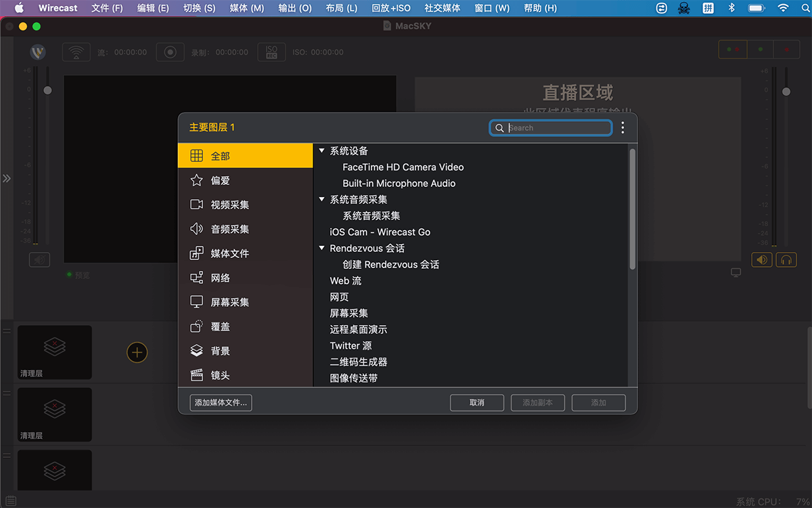Collapse the 系统设备 group

(x=322, y=150)
